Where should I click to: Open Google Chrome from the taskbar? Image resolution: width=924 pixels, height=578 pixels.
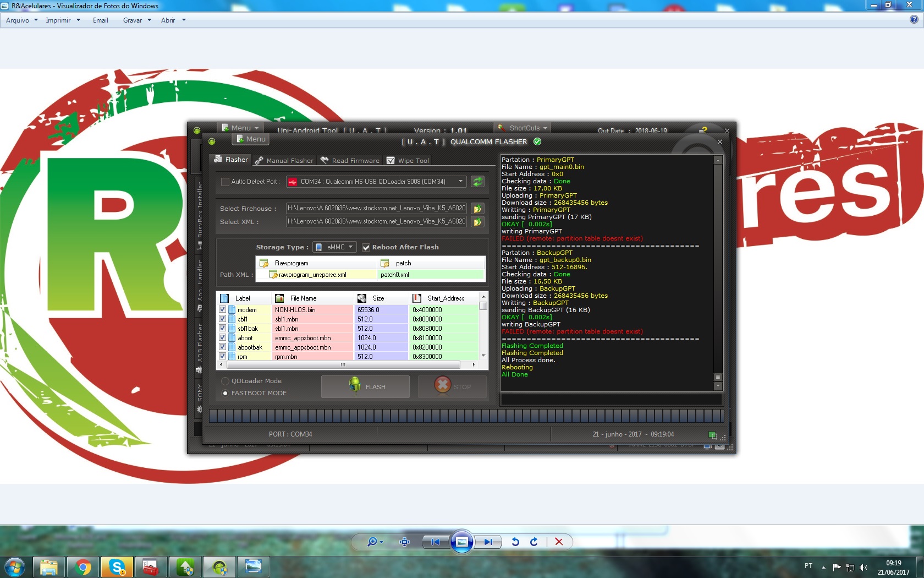pos(83,566)
